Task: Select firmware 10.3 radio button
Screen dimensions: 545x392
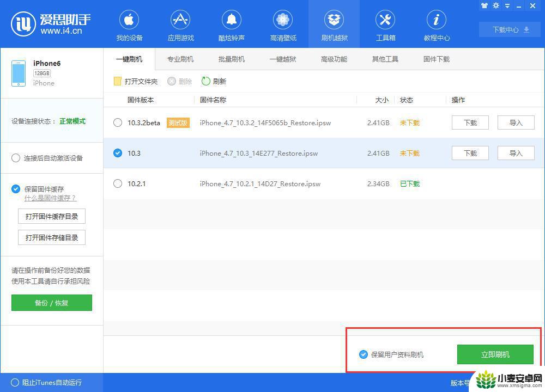Action: [118, 153]
